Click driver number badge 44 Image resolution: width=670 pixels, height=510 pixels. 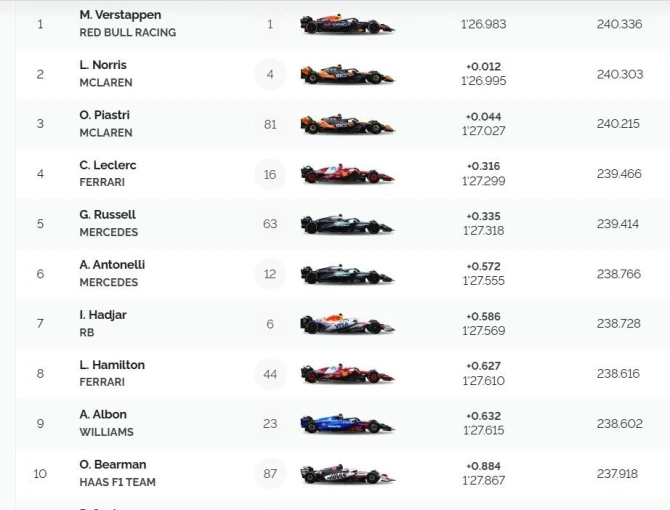270,374
